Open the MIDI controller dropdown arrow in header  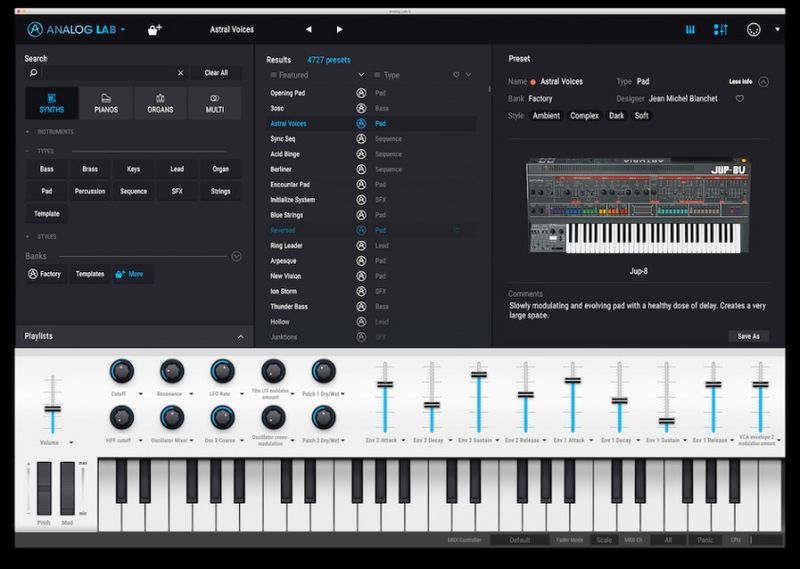point(778,30)
